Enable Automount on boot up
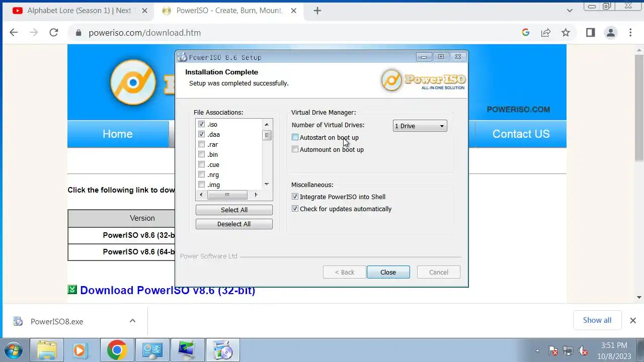Image resolution: width=644 pixels, height=362 pixels. pos(295,149)
